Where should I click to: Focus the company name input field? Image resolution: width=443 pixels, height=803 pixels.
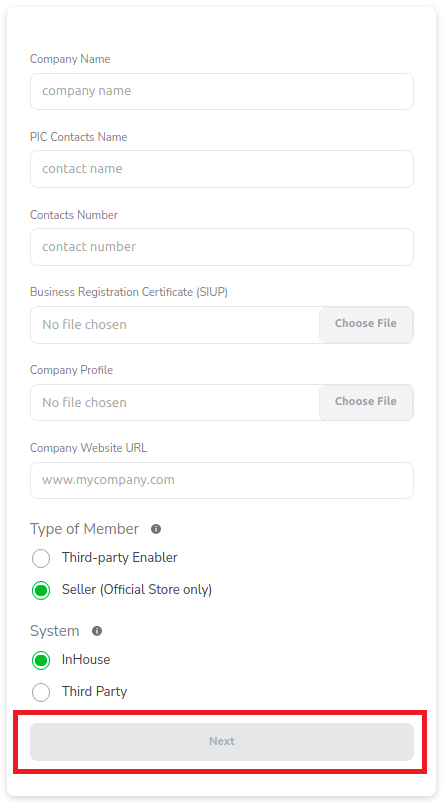[x=222, y=91]
